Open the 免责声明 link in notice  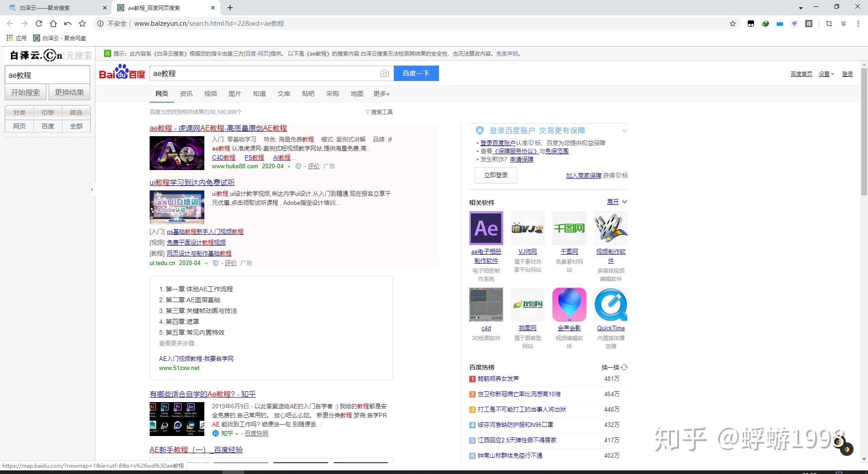tap(507, 53)
